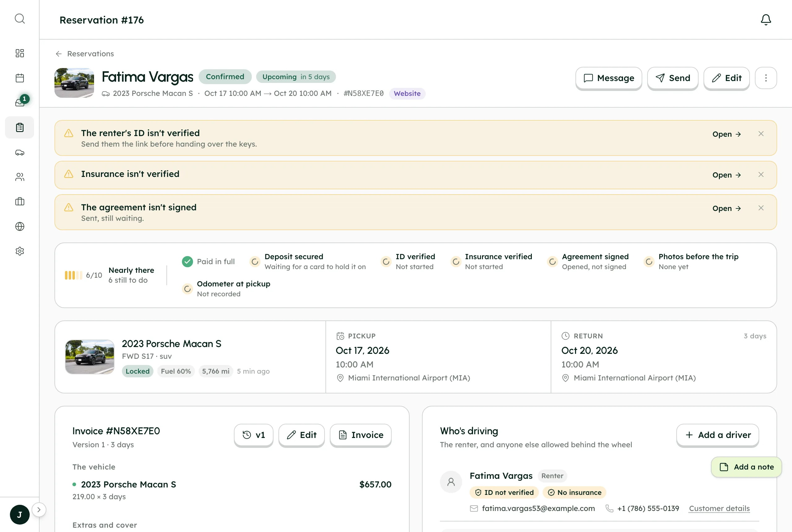This screenshot has height=532, width=792.
Task: Expand the sidebar with the chevron button
Action: (39, 510)
